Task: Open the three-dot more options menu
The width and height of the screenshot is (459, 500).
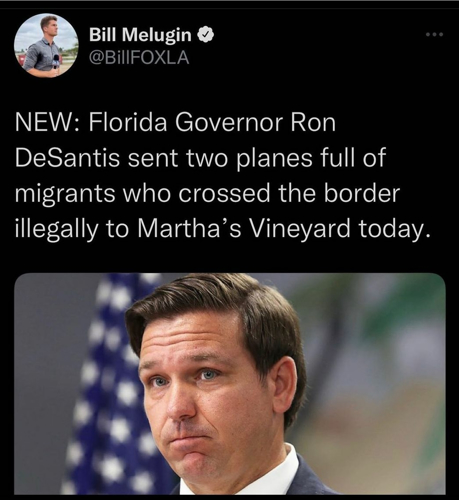Action: pos(435,34)
